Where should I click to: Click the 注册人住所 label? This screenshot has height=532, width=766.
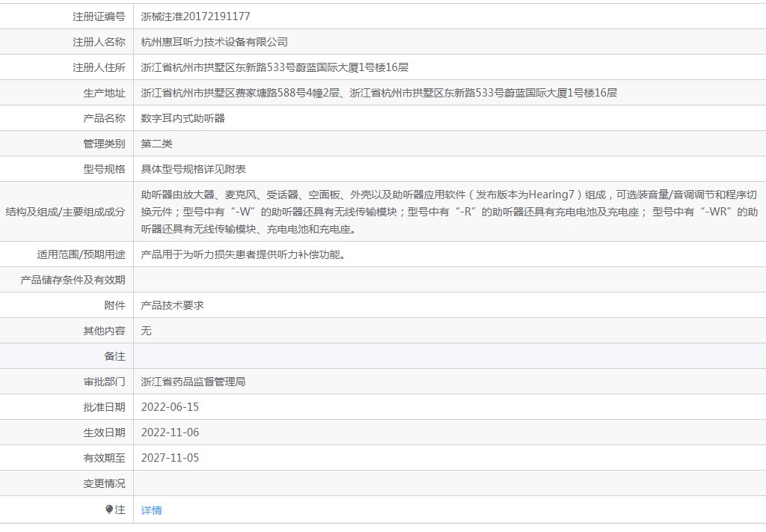click(x=99, y=67)
